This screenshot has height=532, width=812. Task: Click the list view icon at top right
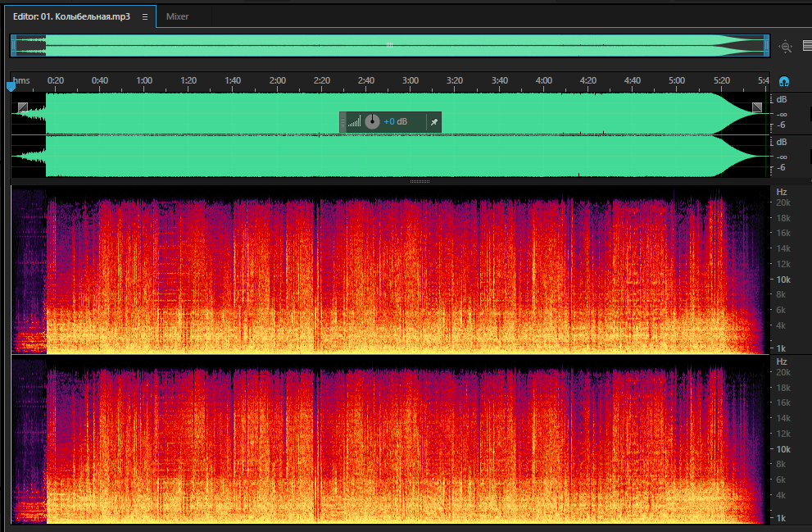(807, 46)
